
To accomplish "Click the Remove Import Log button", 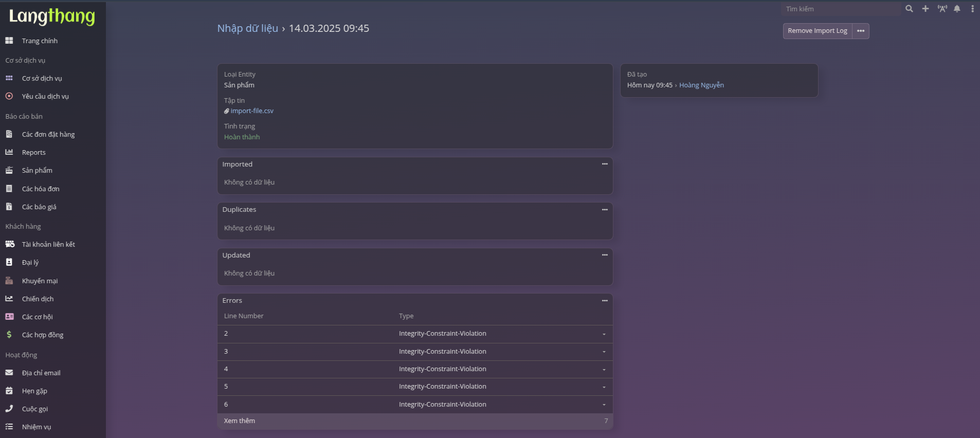I will click(817, 31).
